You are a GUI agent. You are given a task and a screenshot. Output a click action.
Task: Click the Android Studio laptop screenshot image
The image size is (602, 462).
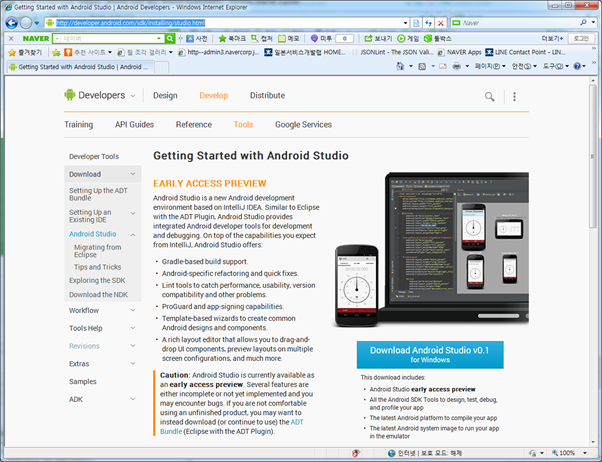click(x=431, y=249)
